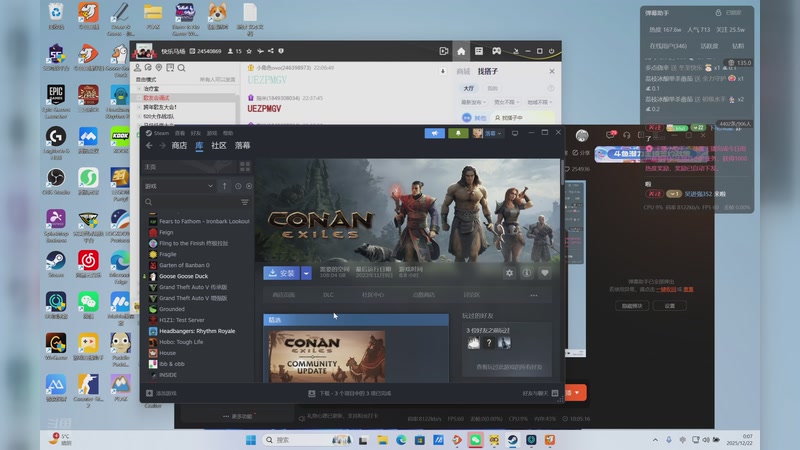Viewport: 800px width, 450px height.
Task: Open Conan Exiles manage gear icon
Action: click(x=509, y=273)
